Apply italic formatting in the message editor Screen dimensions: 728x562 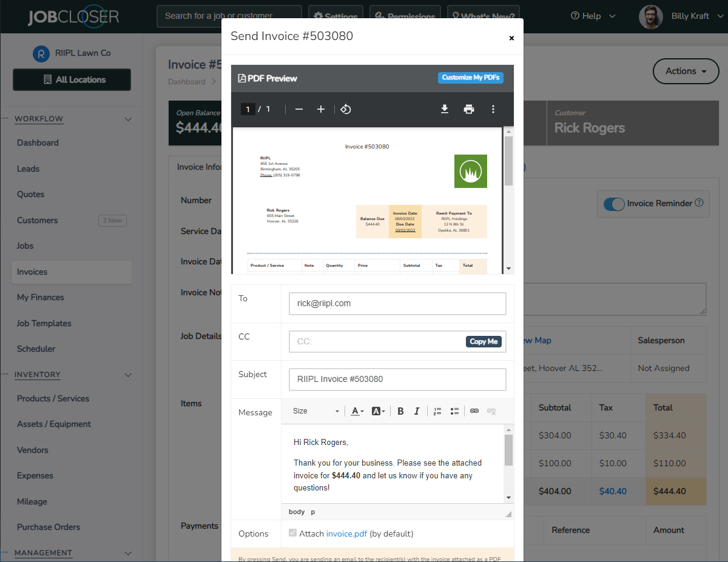coord(417,411)
